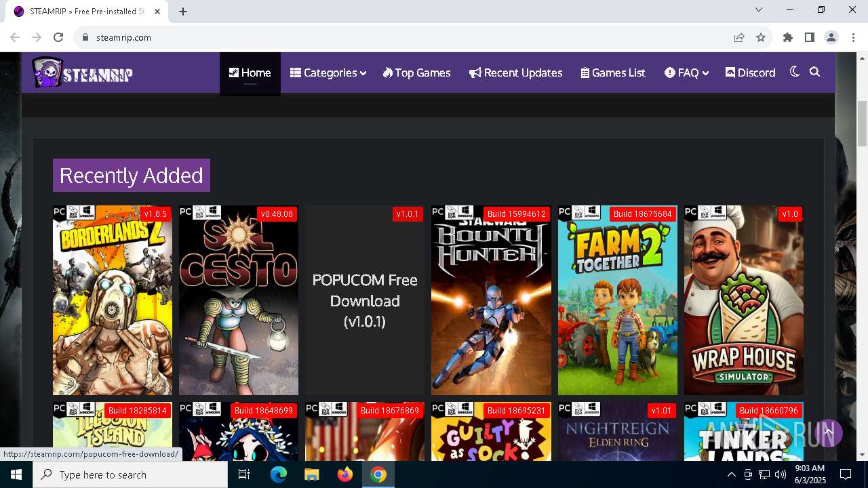Toggle the Chrome side panel

[810, 37]
